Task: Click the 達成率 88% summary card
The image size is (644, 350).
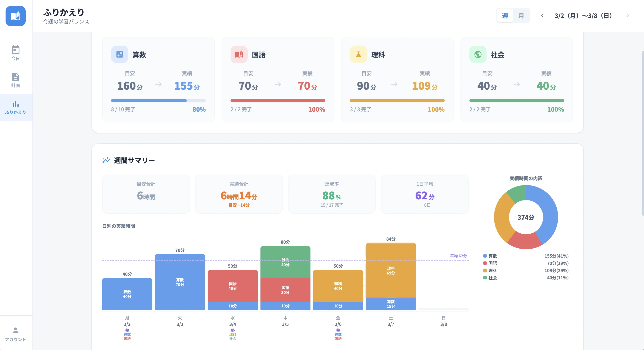Action: pyautogui.click(x=331, y=194)
